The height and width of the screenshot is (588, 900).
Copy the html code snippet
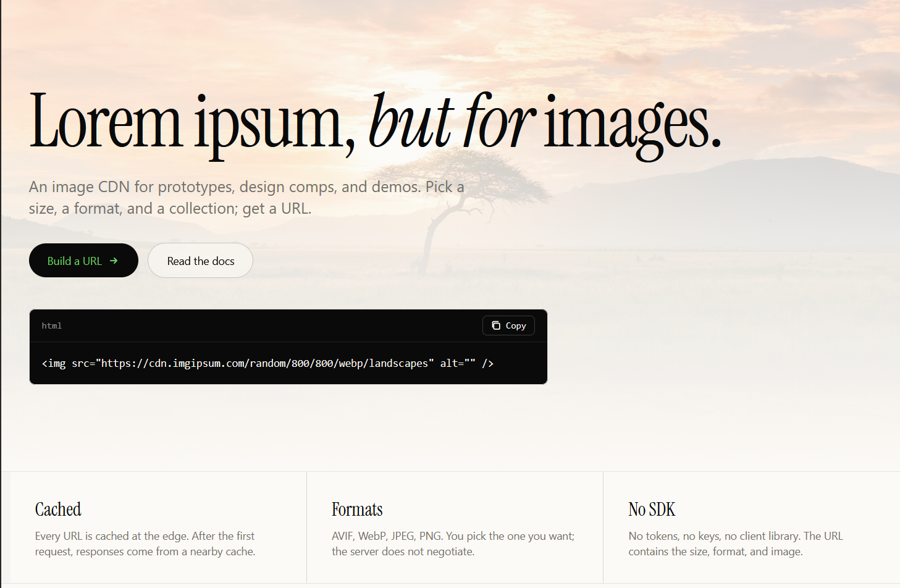tap(508, 325)
